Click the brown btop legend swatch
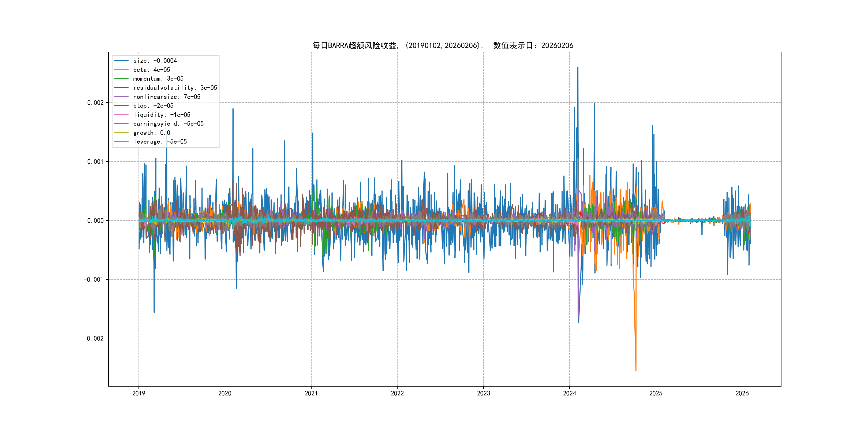868x434 pixels. (121, 106)
